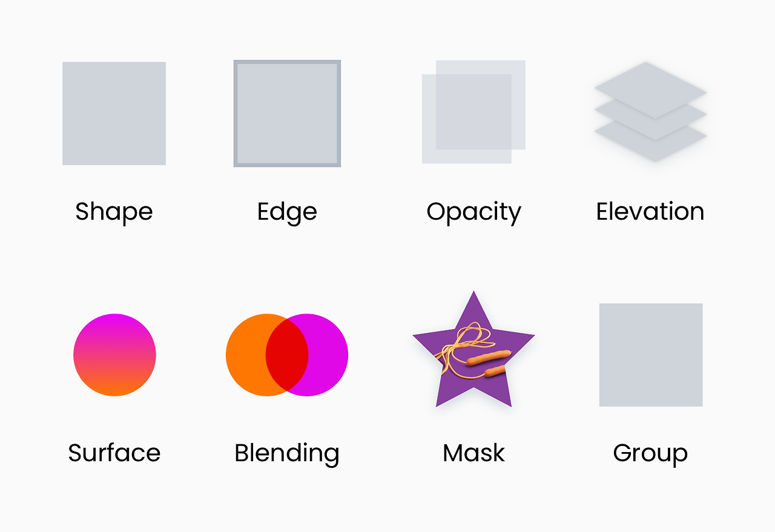Select the Elevation label text
Screen dimensions: 775x532
(650, 211)
